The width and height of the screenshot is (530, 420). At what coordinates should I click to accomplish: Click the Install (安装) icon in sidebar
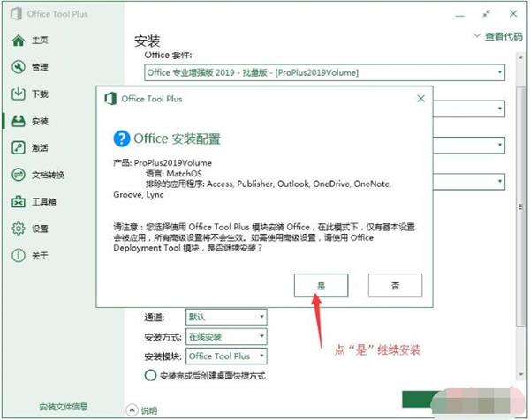(x=18, y=121)
